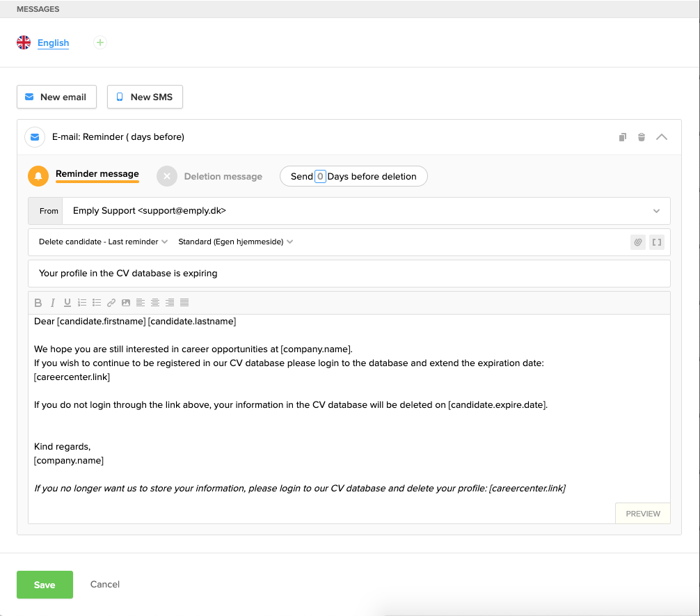Attach a file with paperclip icon
The image size is (700, 616).
pyautogui.click(x=637, y=242)
